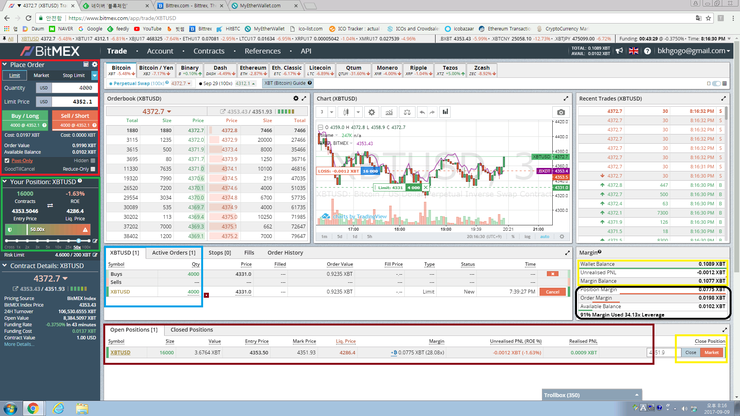The image size is (740, 416).
Task: Change language via UK flag icon
Action: [633, 51]
